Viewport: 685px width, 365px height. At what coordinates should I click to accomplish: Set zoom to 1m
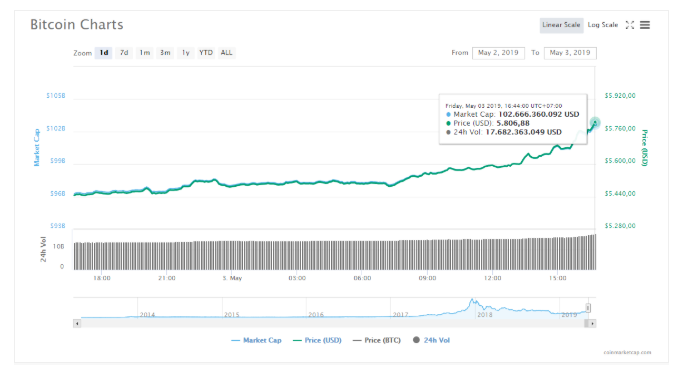click(145, 53)
